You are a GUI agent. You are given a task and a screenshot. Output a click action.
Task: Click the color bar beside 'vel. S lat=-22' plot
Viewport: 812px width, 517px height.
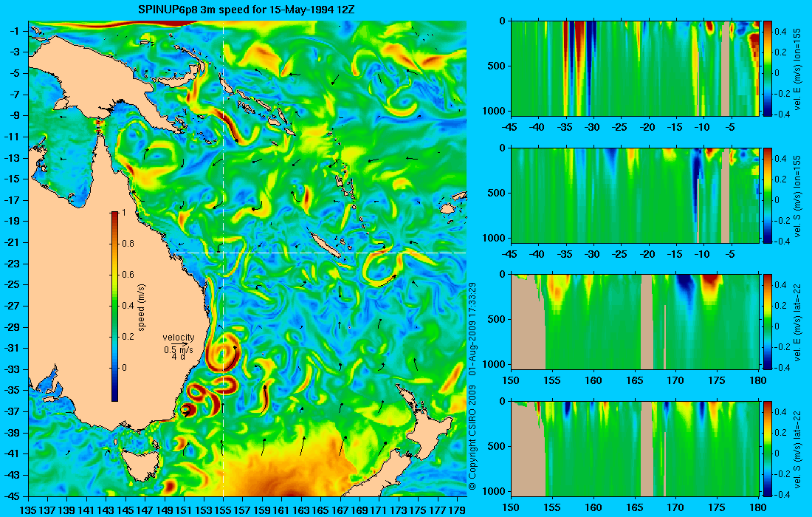768,448
